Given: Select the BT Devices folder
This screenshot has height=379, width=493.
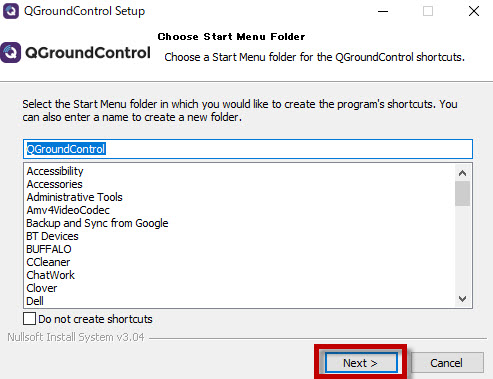Looking at the screenshot, I should (x=52, y=236).
